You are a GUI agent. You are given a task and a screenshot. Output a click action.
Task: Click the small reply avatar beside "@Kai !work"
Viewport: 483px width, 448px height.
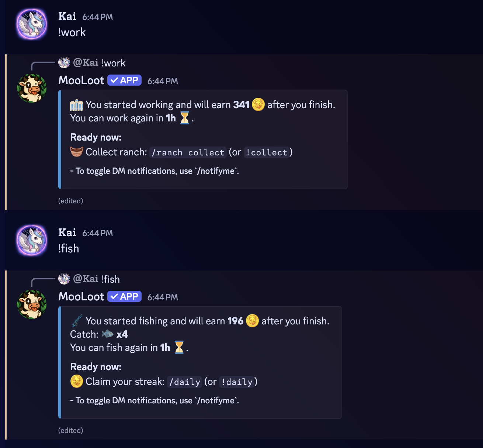[x=64, y=63]
